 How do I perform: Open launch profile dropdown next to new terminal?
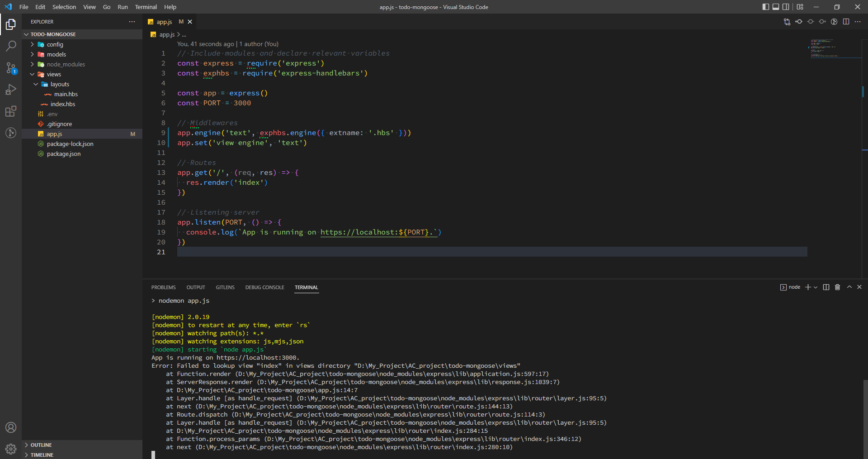pos(816,287)
